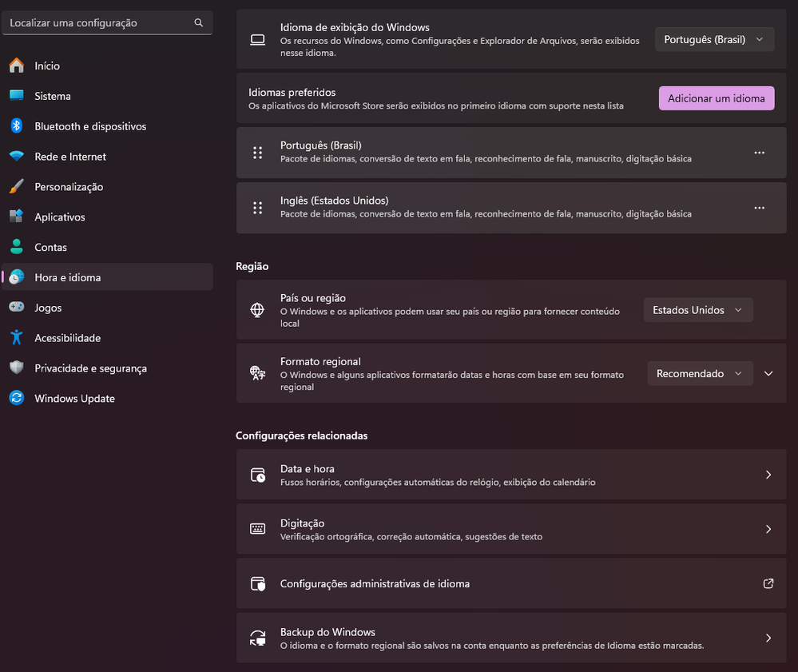This screenshot has width=798, height=672.
Task: Navigate to Acessibilidade settings
Action: click(107, 337)
